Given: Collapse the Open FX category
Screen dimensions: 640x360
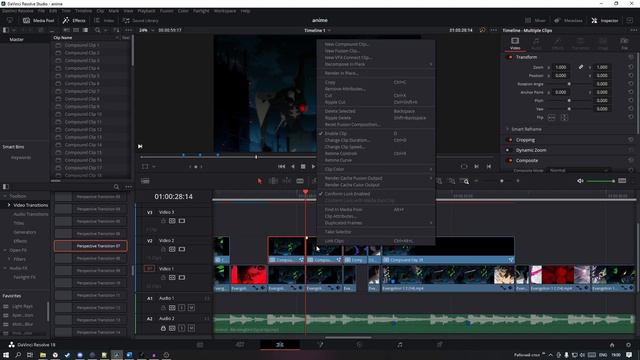Looking at the screenshot, I should [5, 250].
